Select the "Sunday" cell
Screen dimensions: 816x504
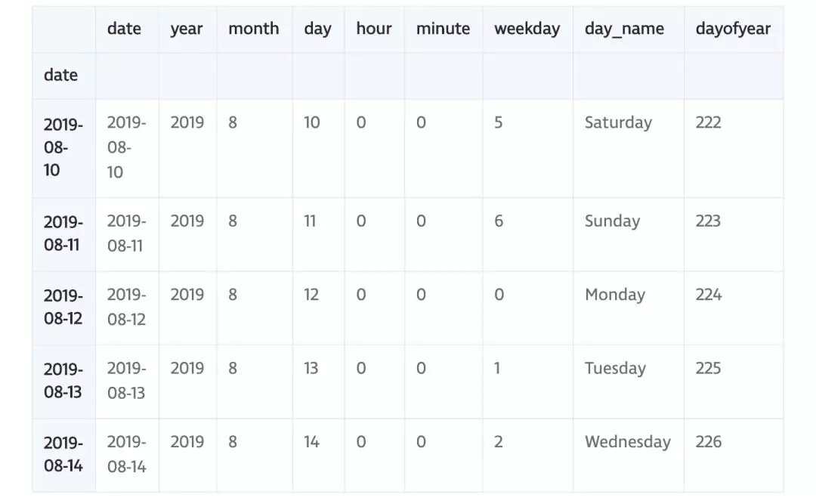[612, 221]
